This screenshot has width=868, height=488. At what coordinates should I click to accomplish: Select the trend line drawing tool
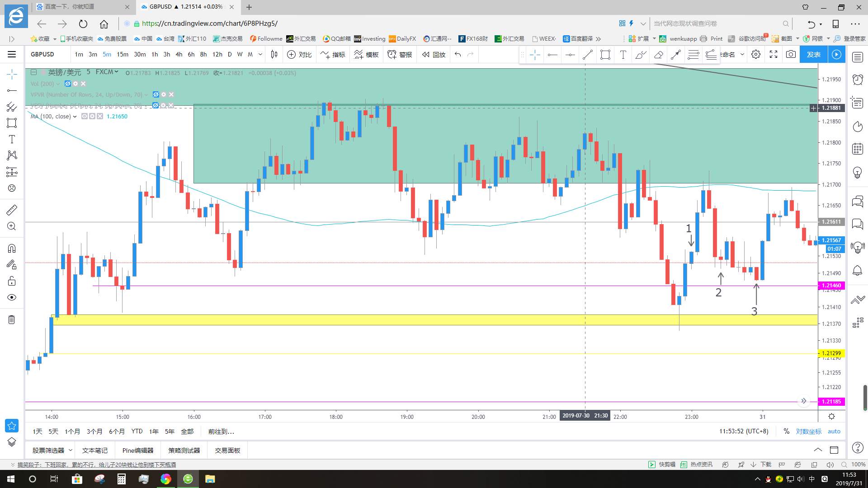coord(587,55)
